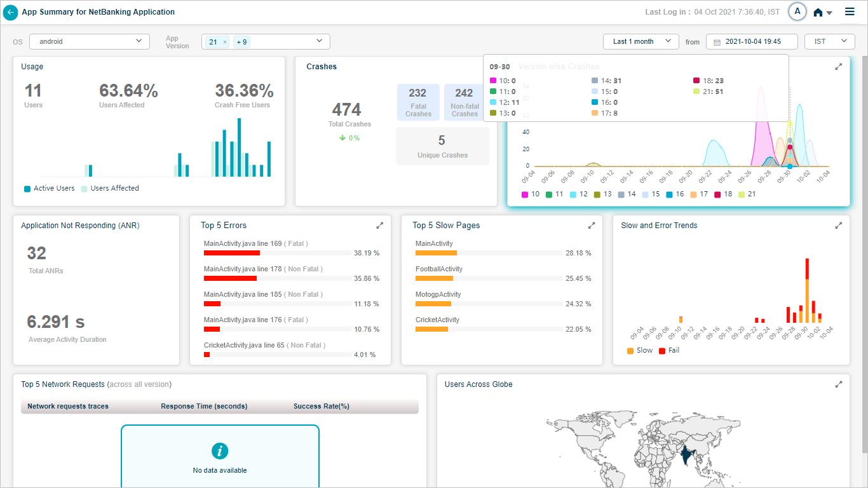The width and height of the screenshot is (868, 488).
Task: Toggle Fail legend in trends chart
Action: [669, 350]
